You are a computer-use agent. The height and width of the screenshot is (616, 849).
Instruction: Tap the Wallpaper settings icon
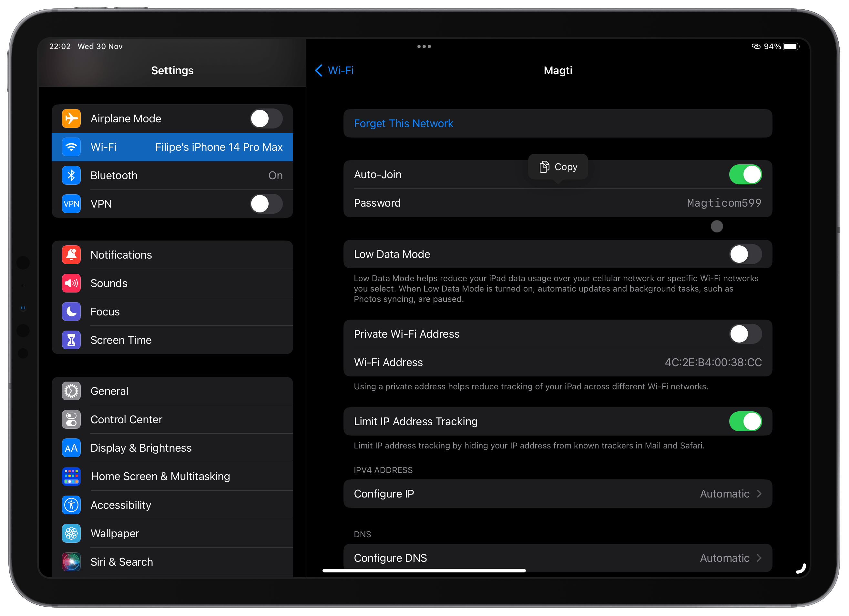pos(71,533)
